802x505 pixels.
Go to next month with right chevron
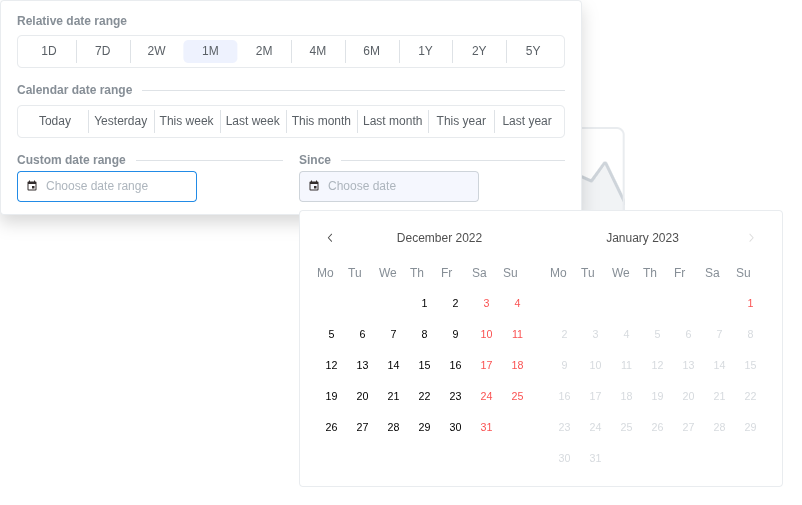coord(751,238)
